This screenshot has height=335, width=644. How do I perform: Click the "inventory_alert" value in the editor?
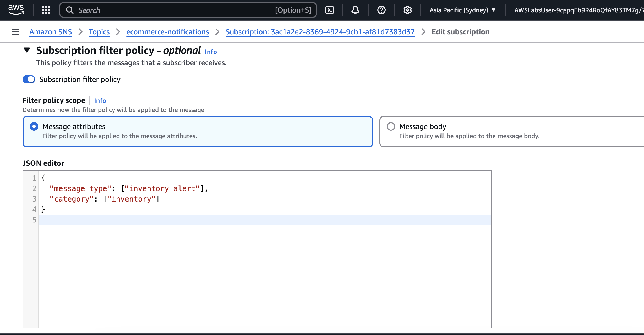pyautogui.click(x=162, y=188)
